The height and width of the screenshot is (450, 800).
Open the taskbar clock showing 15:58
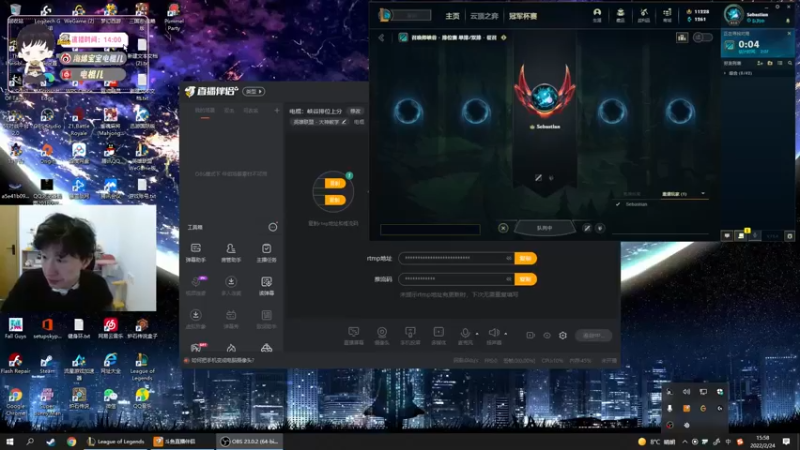762,441
